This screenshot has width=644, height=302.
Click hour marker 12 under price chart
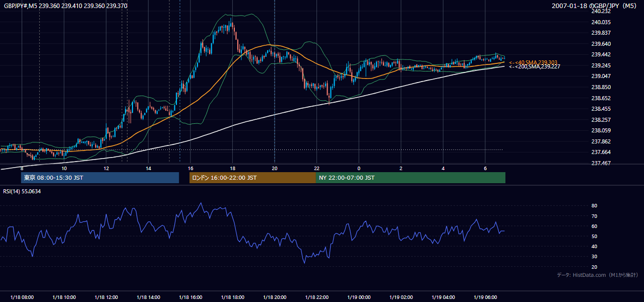coord(106,168)
